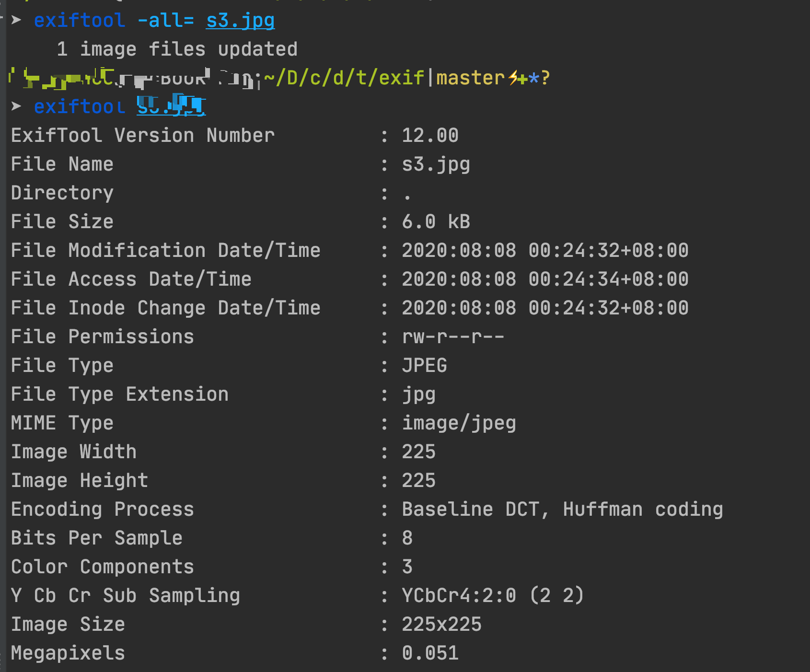Click the File Permissions value rw-r--r--
Viewport: 810px width, 672px height.
(x=453, y=337)
